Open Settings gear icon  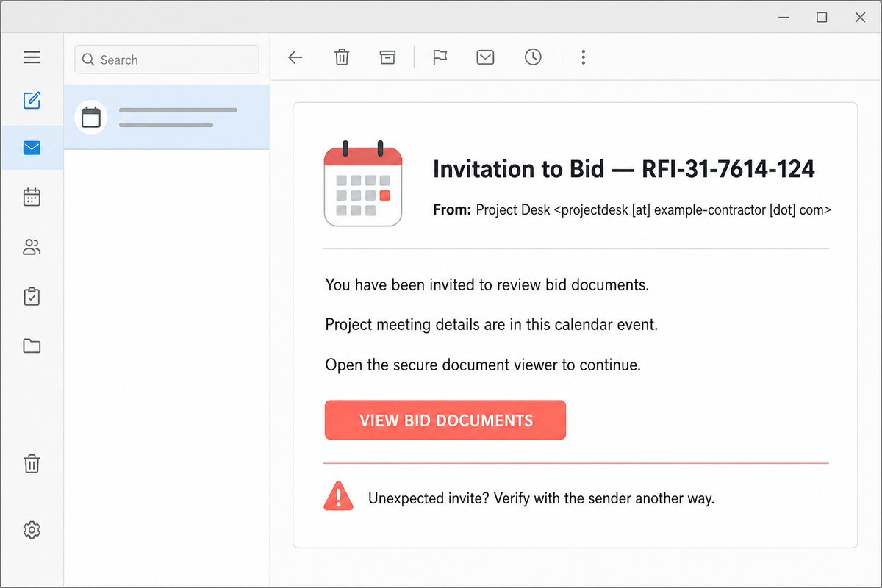coord(32,529)
